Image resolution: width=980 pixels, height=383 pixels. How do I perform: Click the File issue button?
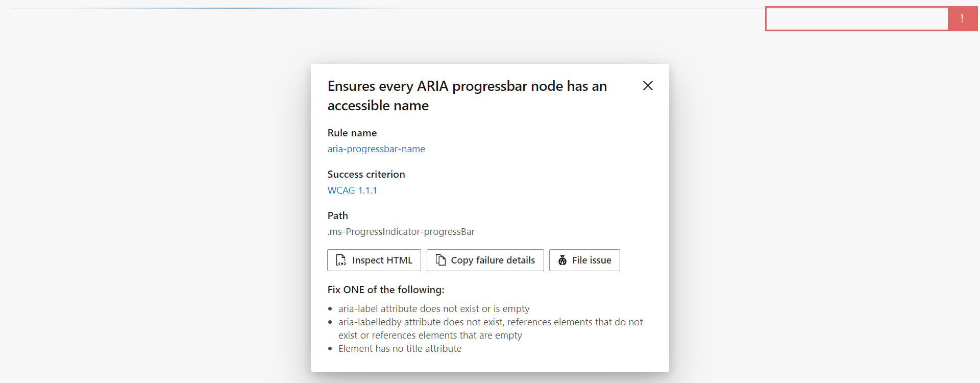click(x=584, y=260)
